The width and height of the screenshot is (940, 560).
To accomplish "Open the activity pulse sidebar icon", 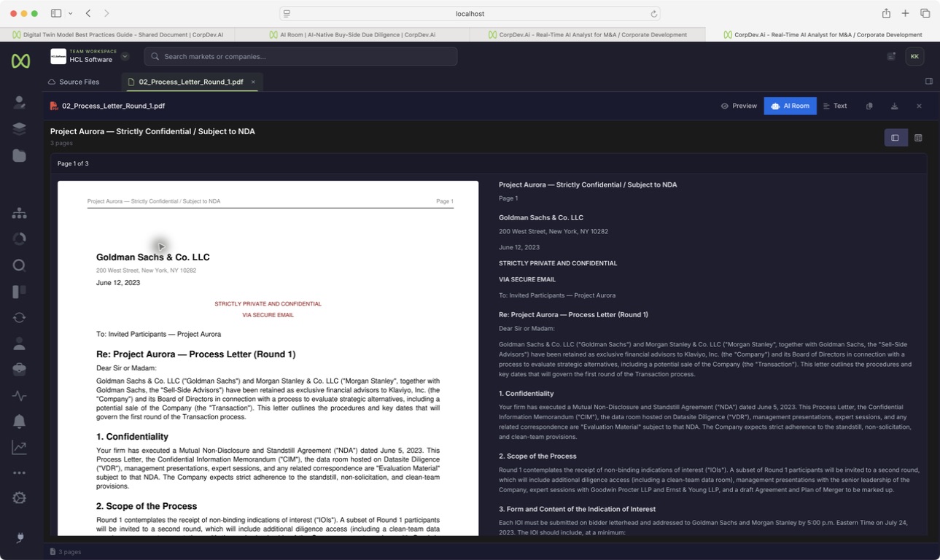I will point(20,396).
